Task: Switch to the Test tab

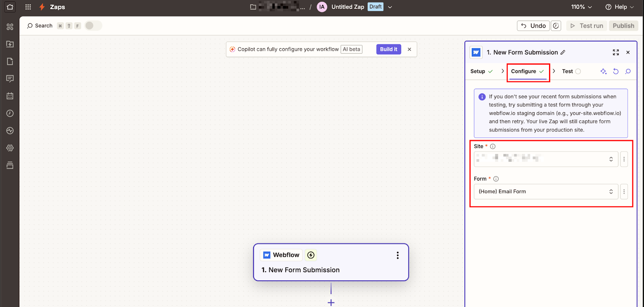Action: coord(571,71)
